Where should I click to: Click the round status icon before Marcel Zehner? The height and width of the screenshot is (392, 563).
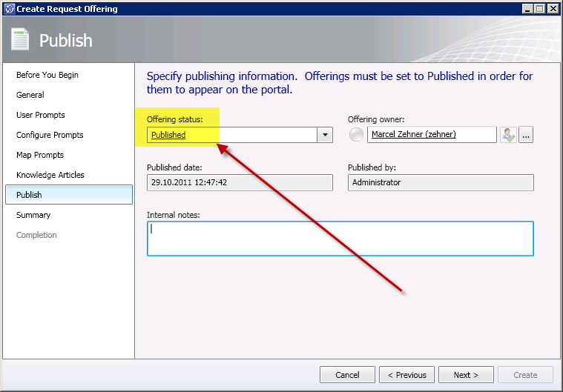click(x=357, y=135)
